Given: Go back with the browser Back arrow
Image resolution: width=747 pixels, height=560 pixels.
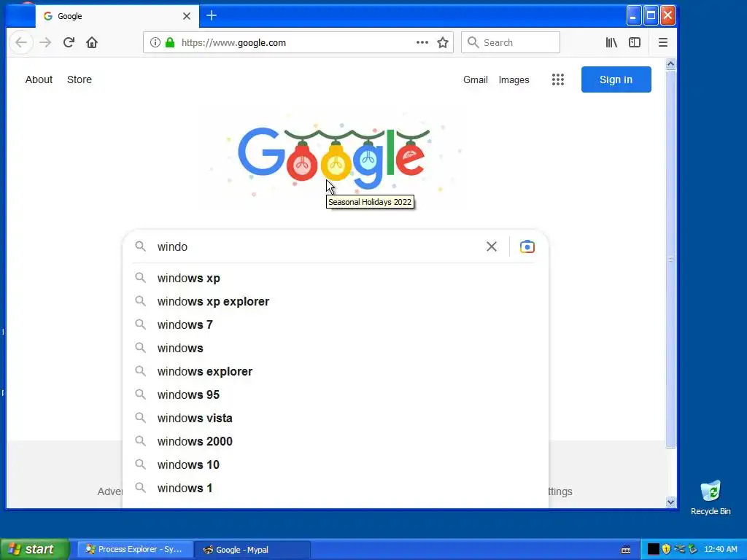Looking at the screenshot, I should [x=21, y=42].
